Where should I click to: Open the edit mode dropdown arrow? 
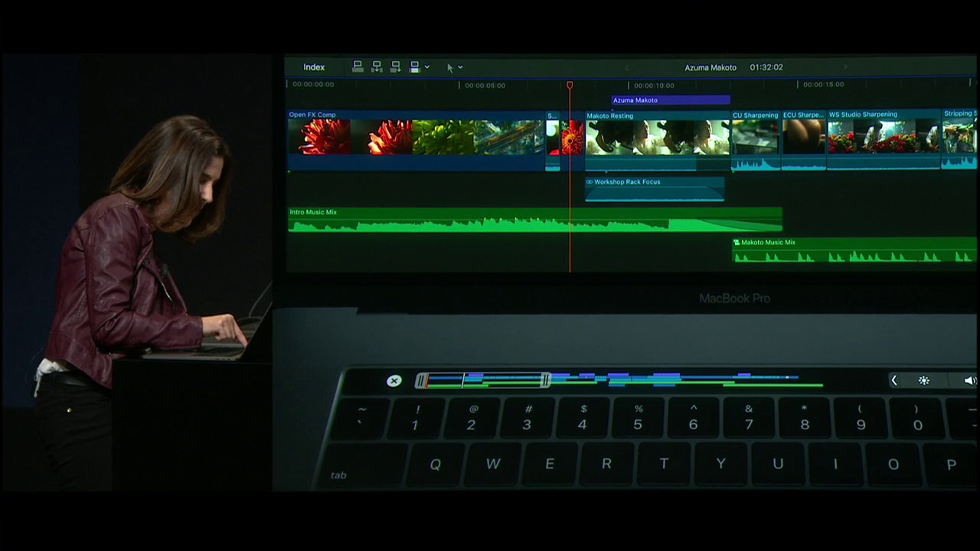coord(427,67)
